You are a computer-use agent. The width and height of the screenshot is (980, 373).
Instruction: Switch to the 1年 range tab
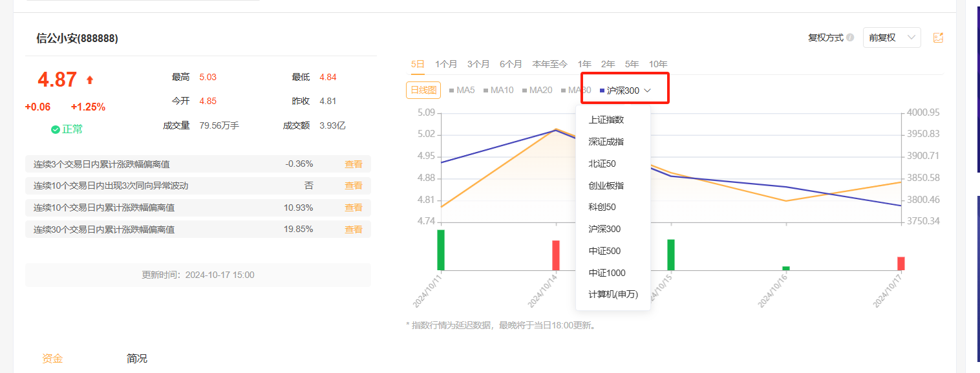pyautogui.click(x=584, y=64)
